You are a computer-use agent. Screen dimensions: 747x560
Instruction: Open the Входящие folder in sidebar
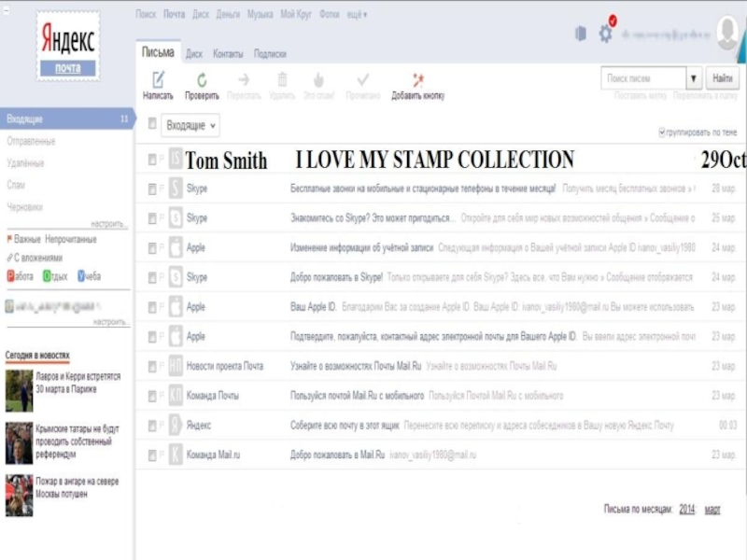click(66, 119)
